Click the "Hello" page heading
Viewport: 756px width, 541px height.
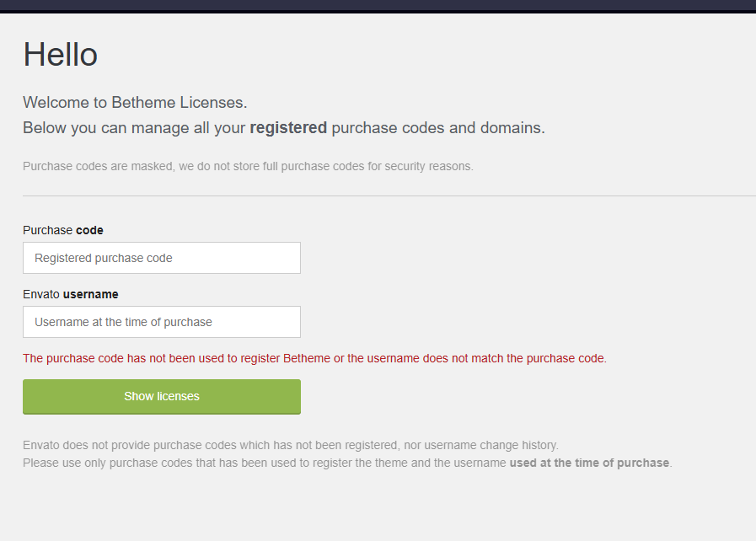tap(60, 55)
